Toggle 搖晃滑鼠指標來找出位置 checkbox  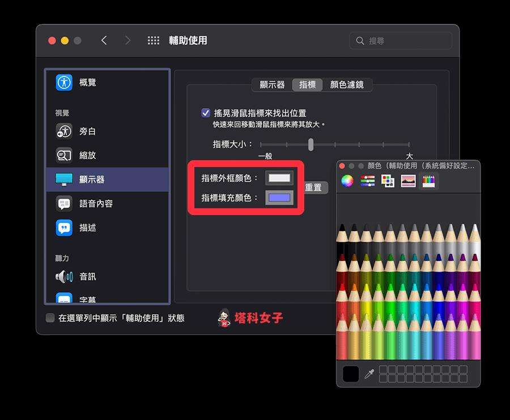[x=206, y=113]
